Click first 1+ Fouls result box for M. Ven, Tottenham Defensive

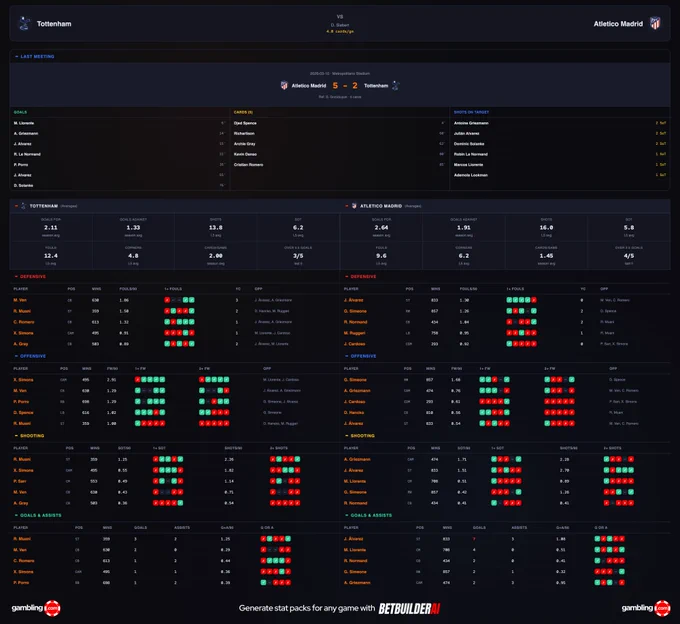coord(167,300)
